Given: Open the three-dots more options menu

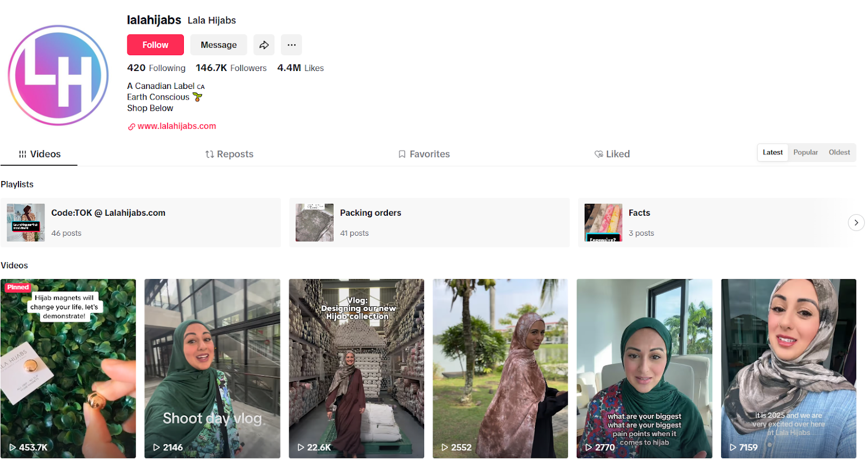Looking at the screenshot, I should click(291, 45).
